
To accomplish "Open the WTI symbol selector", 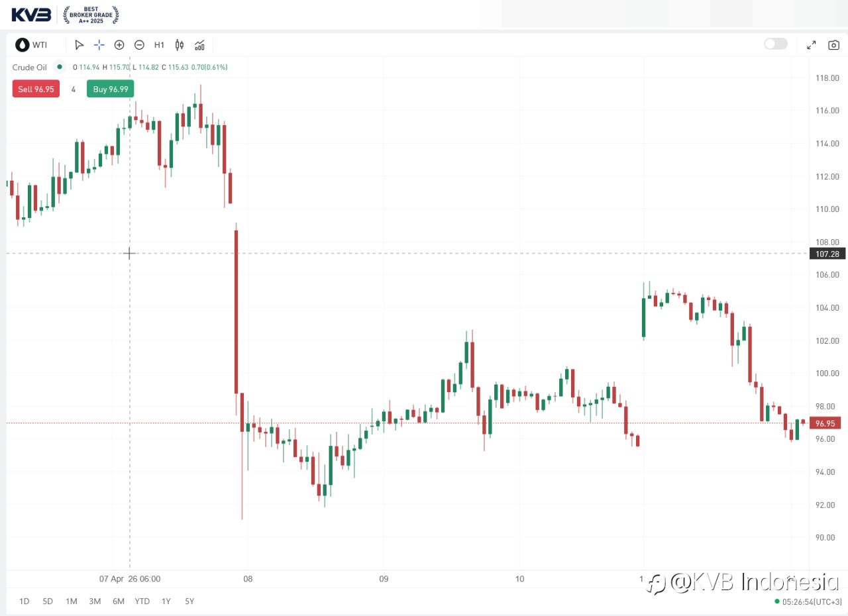I will coord(32,45).
